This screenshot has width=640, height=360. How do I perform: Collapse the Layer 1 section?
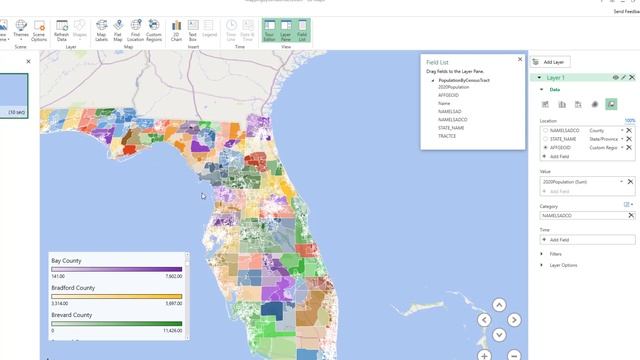(539, 78)
